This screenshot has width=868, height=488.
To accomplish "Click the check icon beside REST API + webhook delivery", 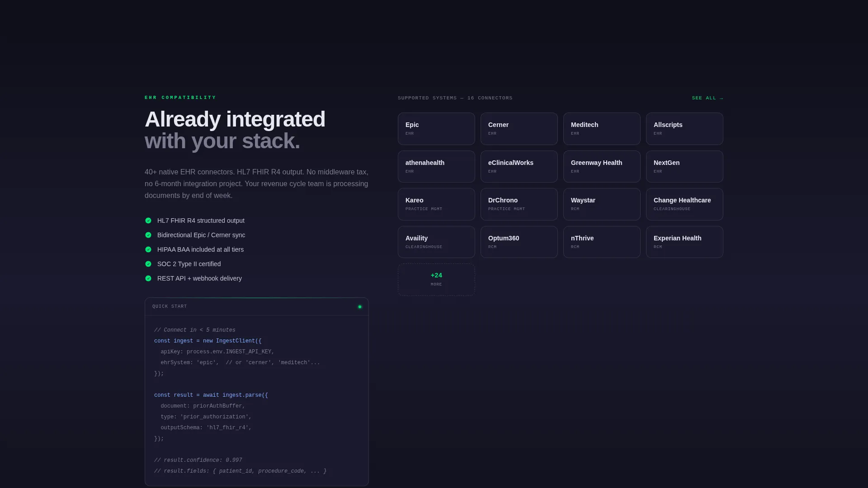I will coord(148,278).
